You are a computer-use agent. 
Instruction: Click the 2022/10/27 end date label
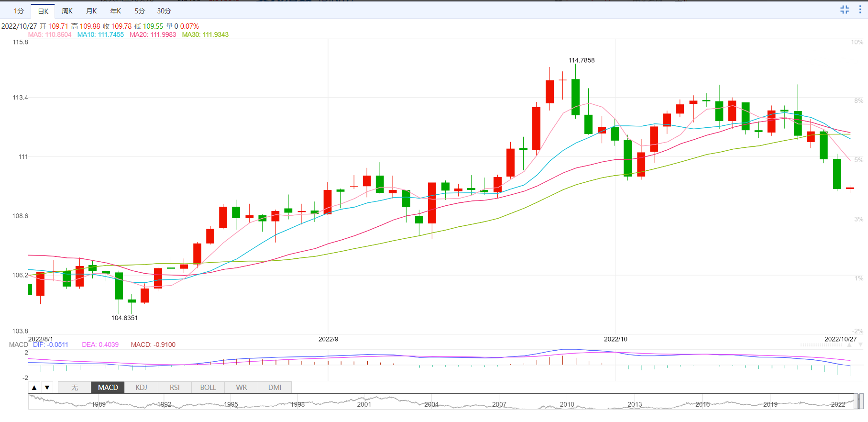tap(841, 339)
